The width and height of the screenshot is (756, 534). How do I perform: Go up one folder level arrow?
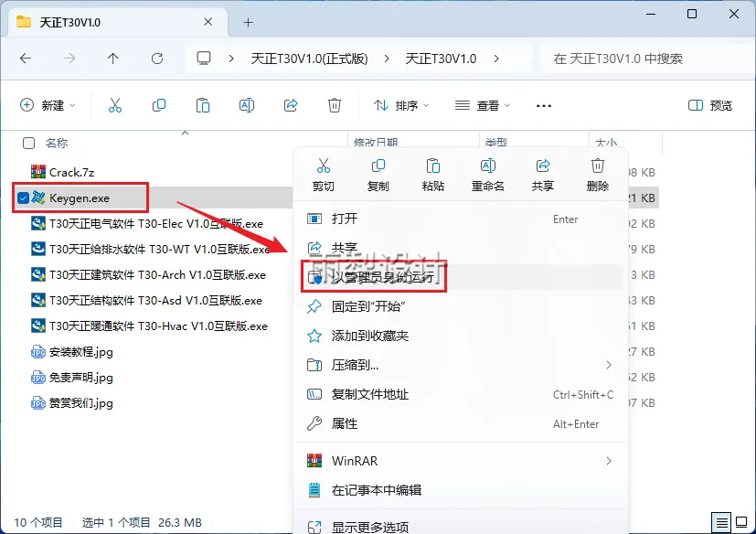coord(112,59)
